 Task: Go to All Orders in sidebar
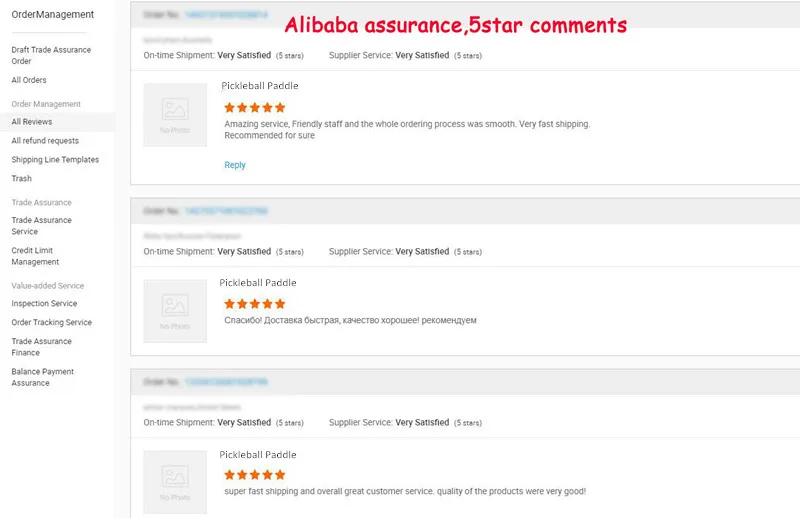point(29,80)
